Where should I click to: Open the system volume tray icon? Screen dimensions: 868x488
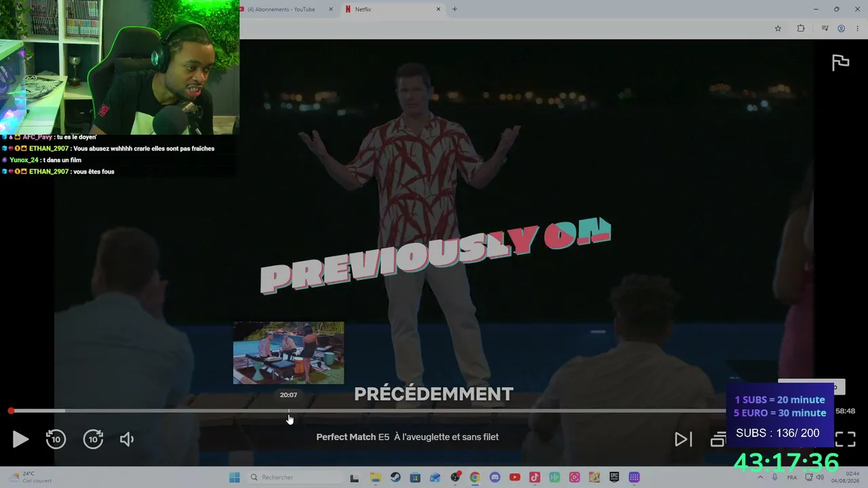point(820,477)
